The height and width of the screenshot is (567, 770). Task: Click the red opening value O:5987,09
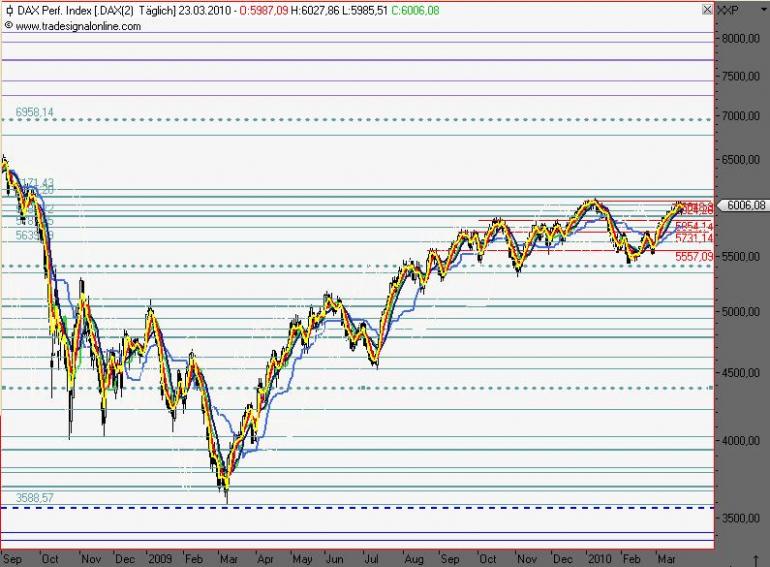pos(264,11)
